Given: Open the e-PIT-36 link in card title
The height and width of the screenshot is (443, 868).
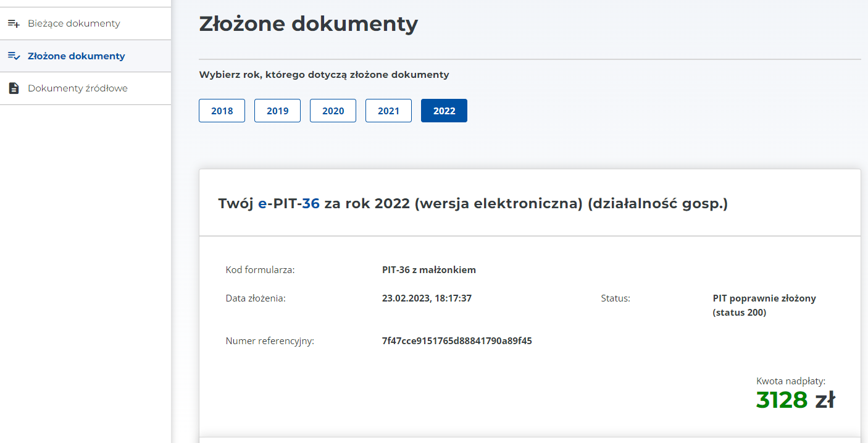Looking at the screenshot, I should pos(289,203).
